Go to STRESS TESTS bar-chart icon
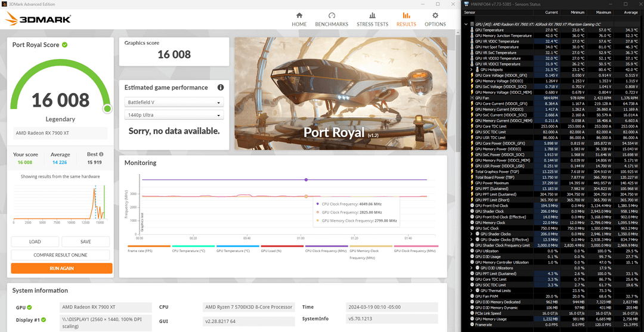This screenshot has height=332, width=644. (372, 15)
